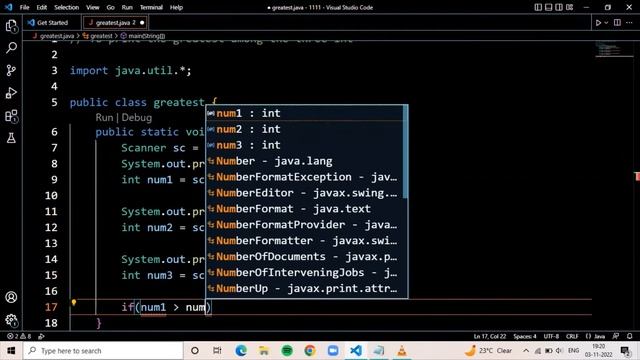Click CRLF end of line setting
640x360 pixels.
(x=572, y=336)
